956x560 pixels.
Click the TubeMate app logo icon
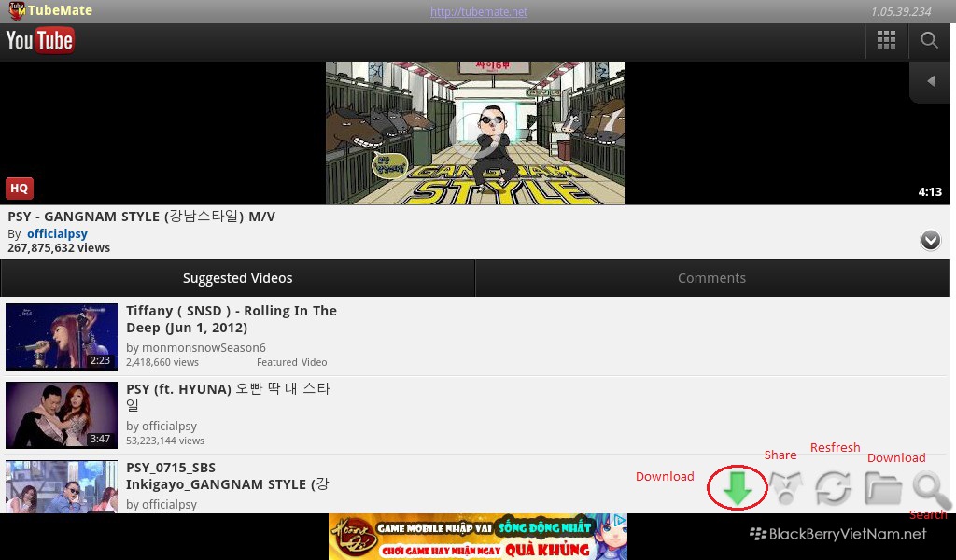coord(17,11)
